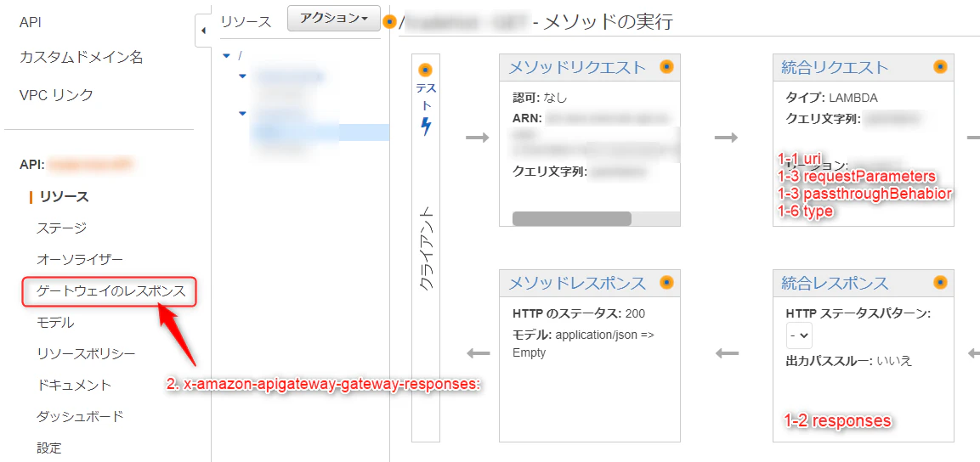Select モデル in API navigation
This screenshot has height=462, width=980.
pyautogui.click(x=55, y=323)
